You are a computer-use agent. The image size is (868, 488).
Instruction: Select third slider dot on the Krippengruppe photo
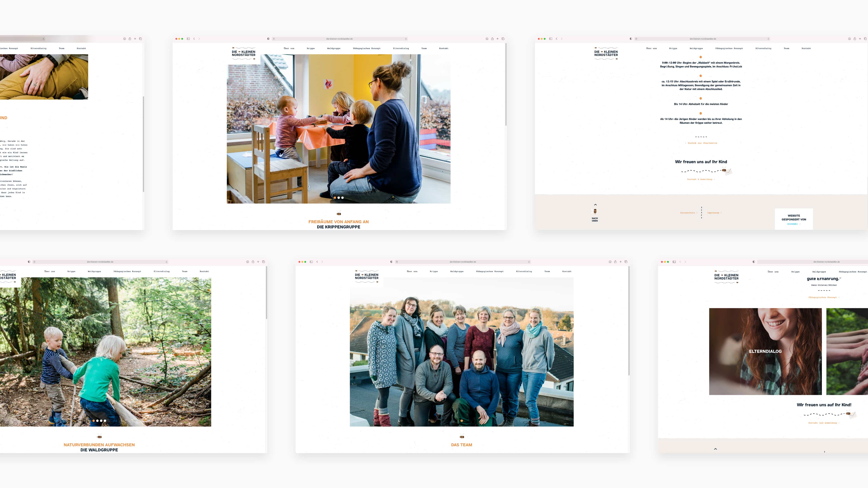(342, 198)
